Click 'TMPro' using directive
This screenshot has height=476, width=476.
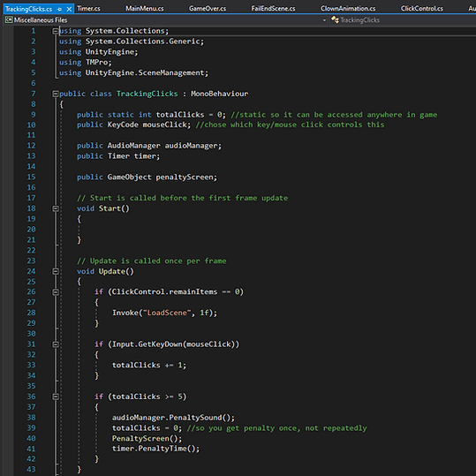[96, 62]
